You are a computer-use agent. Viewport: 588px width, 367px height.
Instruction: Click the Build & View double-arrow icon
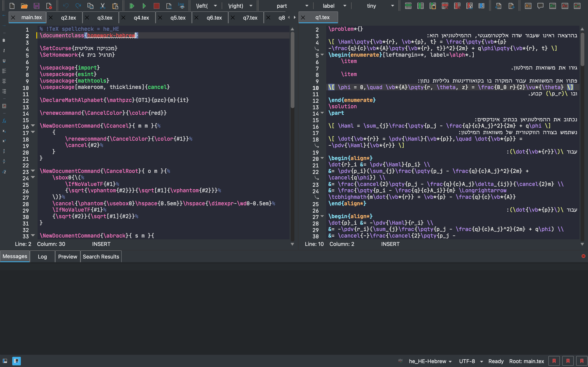[x=132, y=6]
